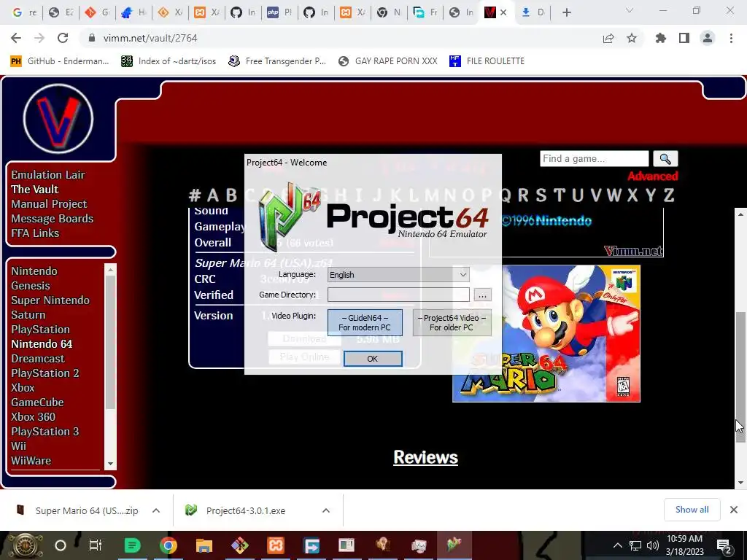This screenshot has width=747, height=560.
Task: Click OK in the Project64 Welcome dialog
Action: point(373,359)
